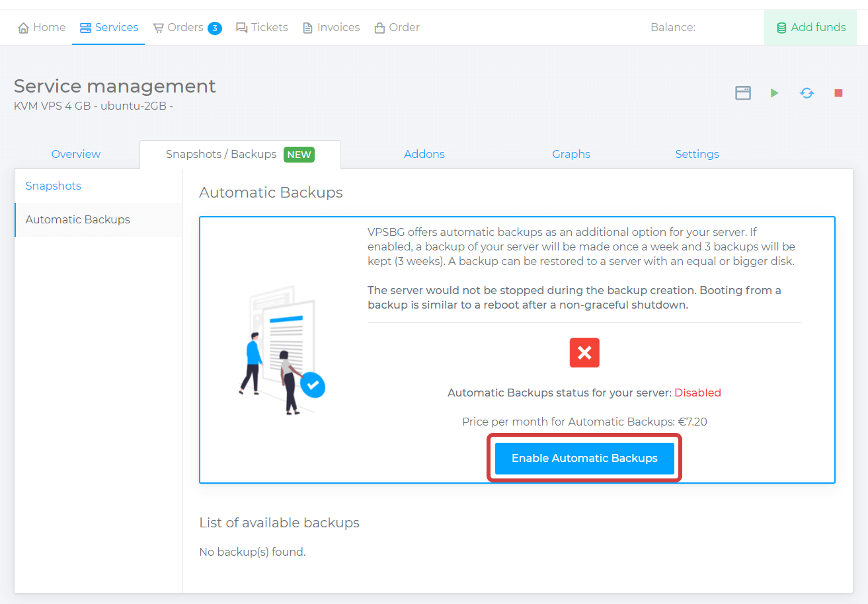Screen dimensions: 868x604
Task: Stop the server with the red square icon
Action: pos(838,93)
